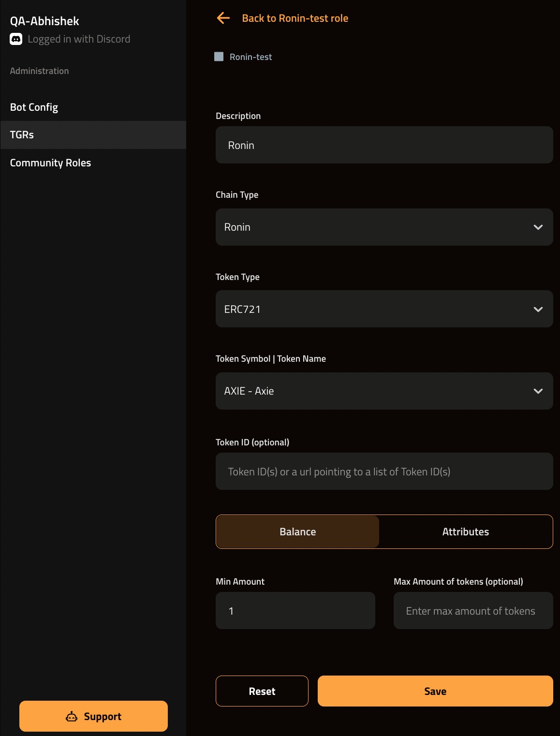Focus the Token ID optional field
Image resolution: width=560 pixels, height=736 pixels.
[384, 471]
